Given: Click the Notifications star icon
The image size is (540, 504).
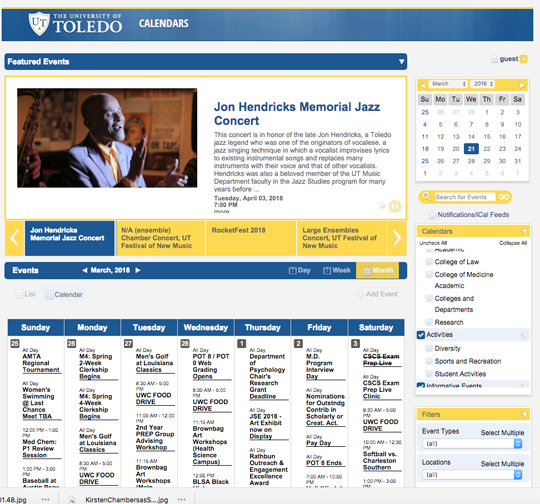Looking at the screenshot, I should 432,215.
